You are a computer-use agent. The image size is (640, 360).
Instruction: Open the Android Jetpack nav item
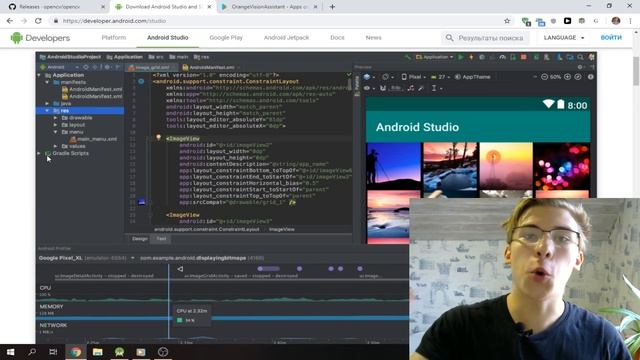(x=286, y=38)
